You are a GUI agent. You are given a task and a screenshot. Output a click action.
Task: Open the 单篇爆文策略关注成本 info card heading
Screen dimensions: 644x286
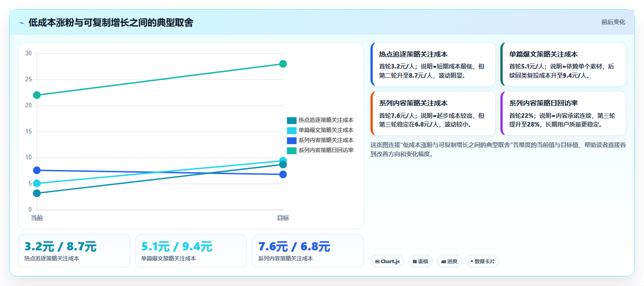pyautogui.click(x=544, y=54)
